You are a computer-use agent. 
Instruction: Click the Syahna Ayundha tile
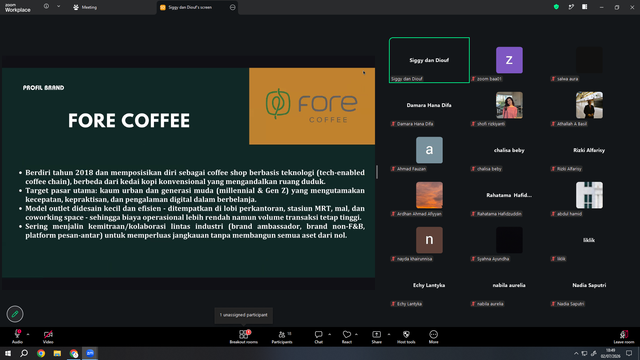(509, 240)
